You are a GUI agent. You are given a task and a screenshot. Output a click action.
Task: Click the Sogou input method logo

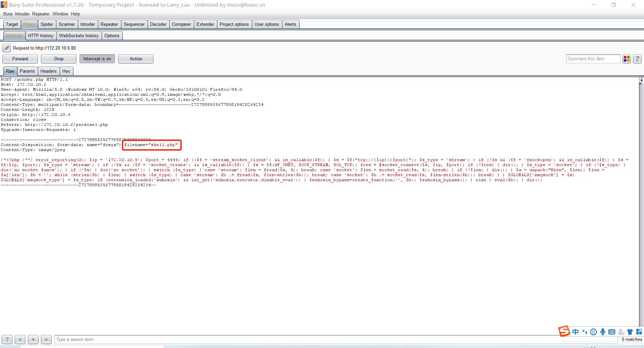[564, 331]
